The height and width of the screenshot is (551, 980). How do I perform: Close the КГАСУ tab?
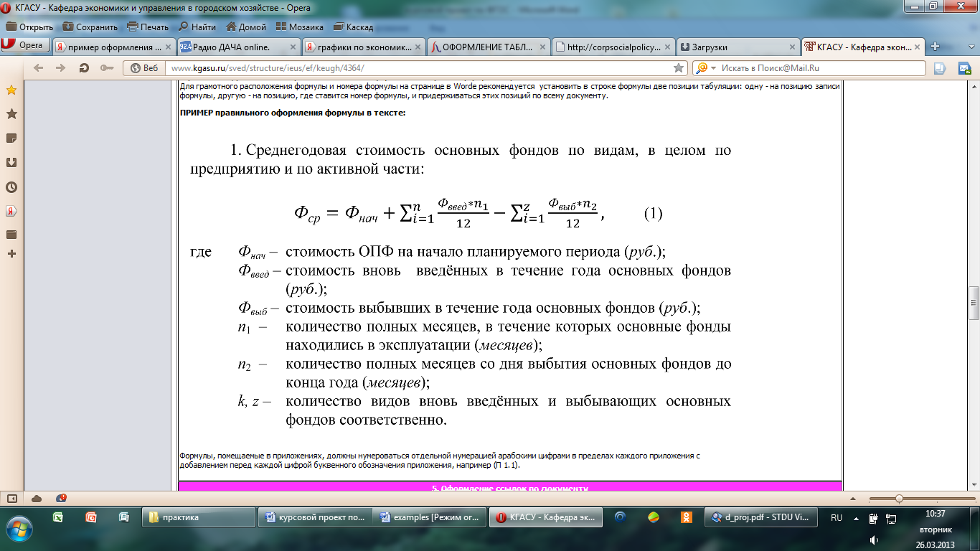tap(916, 47)
